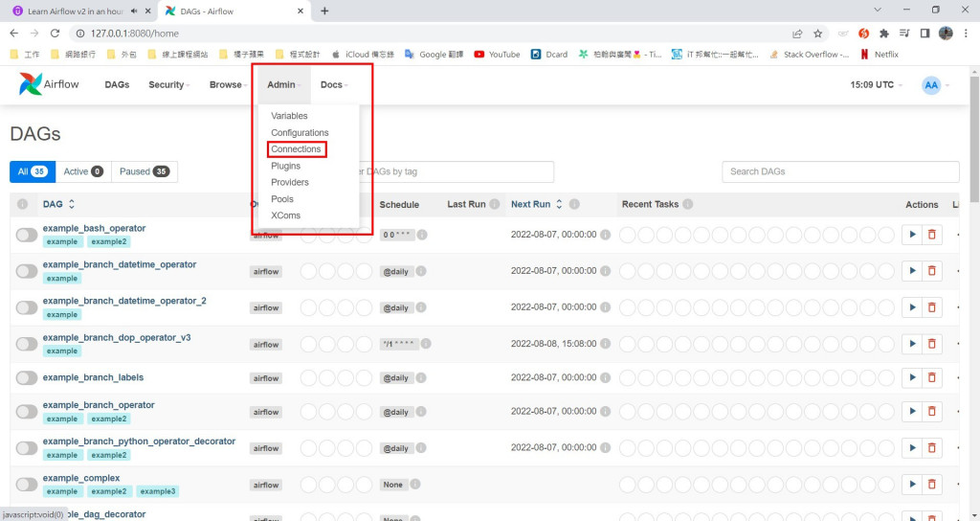Unpause example_branch_python_operator_decorator toggle
Viewport: 980px width, 521px height.
(x=27, y=447)
